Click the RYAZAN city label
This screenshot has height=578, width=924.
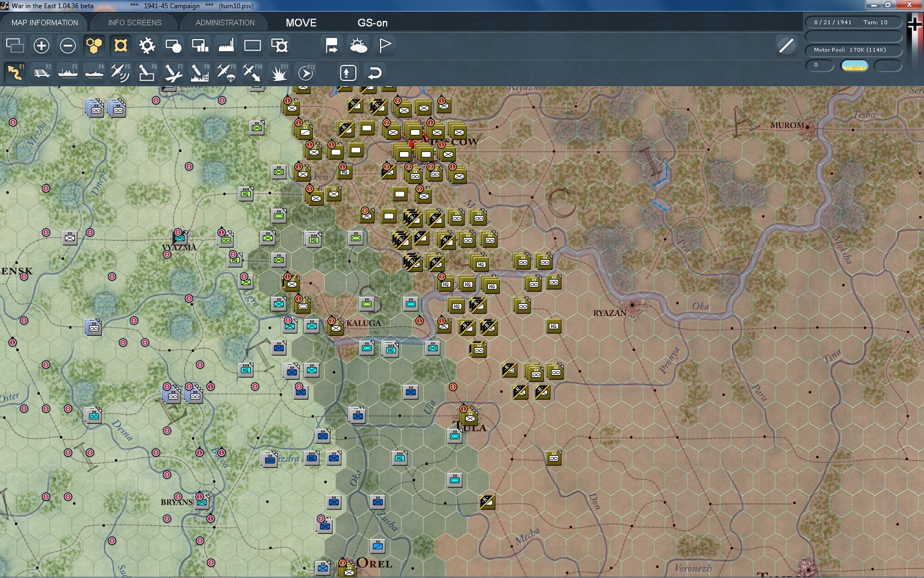coord(609,313)
